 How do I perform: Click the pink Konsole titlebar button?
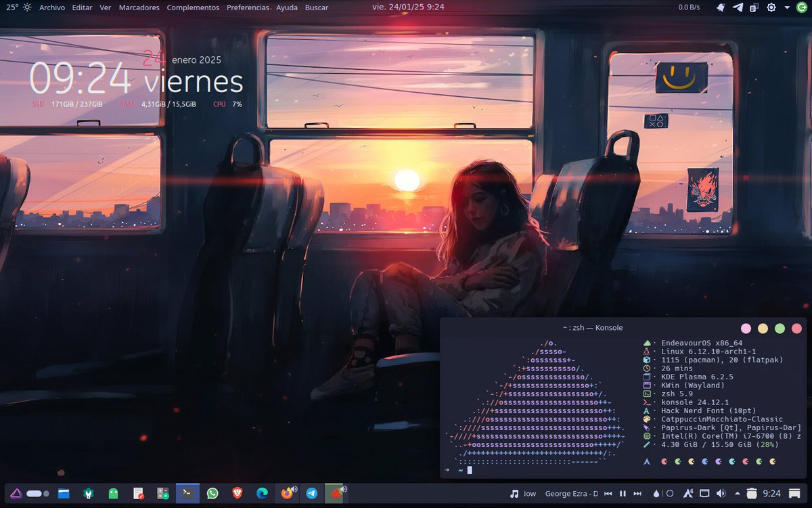click(x=746, y=329)
